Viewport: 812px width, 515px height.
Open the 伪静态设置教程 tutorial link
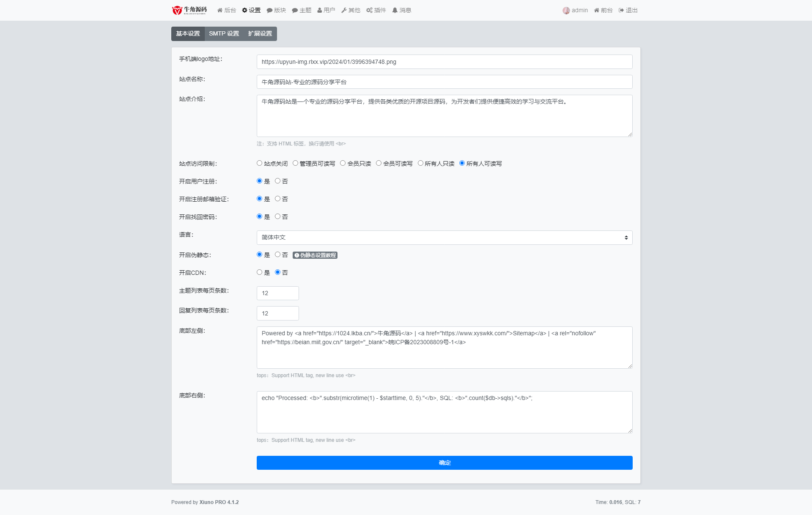[x=315, y=255]
